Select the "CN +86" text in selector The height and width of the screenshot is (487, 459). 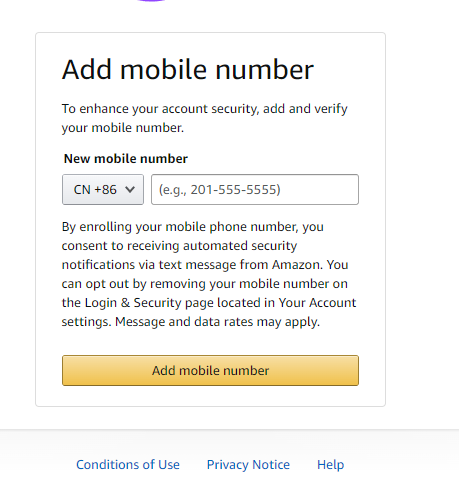pos(95,190)
